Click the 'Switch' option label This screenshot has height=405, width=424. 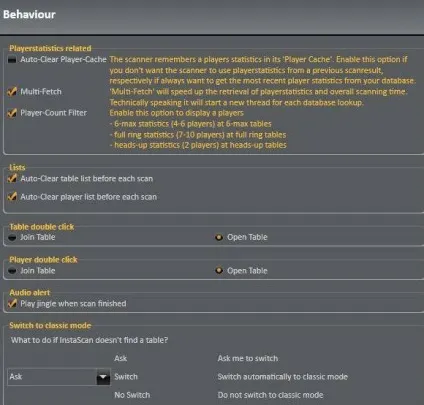point(126,377)
